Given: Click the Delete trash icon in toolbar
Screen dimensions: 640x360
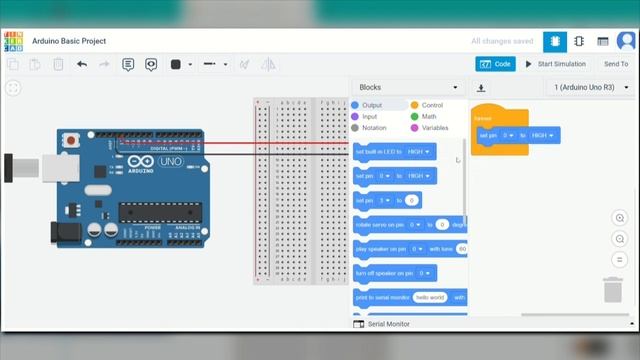Looking at the screenshot, I should coord(58,64).
